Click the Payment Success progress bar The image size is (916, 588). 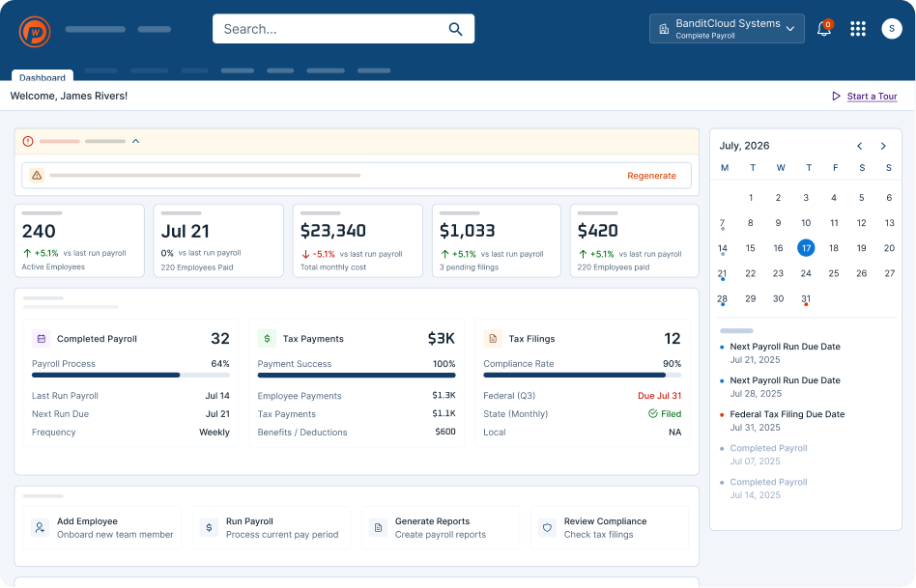(357, 376)
